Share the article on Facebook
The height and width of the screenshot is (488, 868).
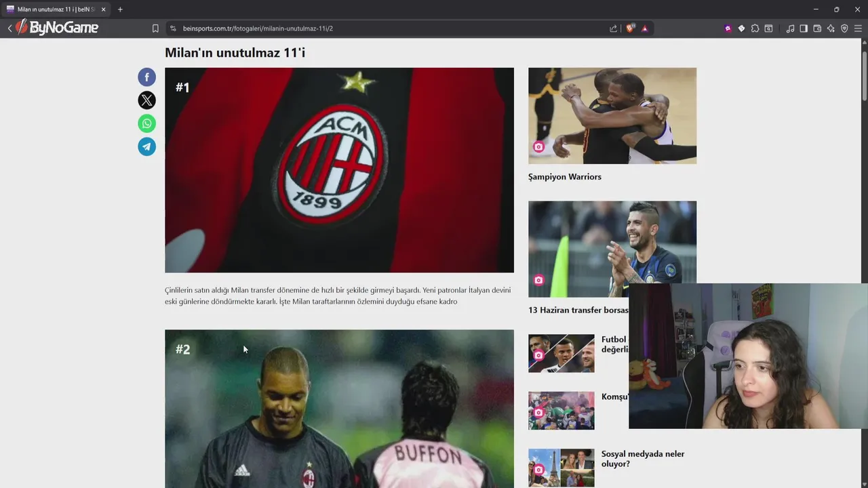[146, 77]
